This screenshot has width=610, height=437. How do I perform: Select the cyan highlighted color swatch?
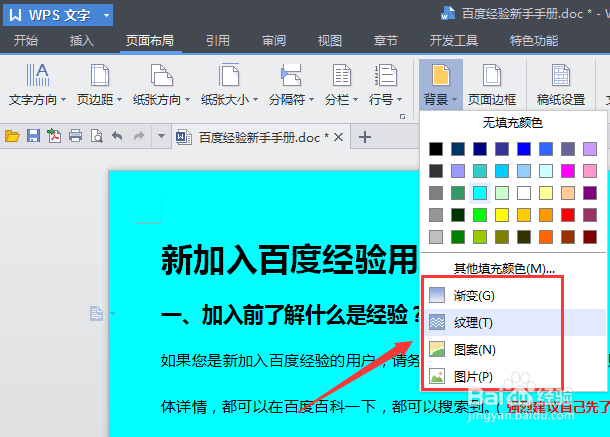click(x=480, y=193)
